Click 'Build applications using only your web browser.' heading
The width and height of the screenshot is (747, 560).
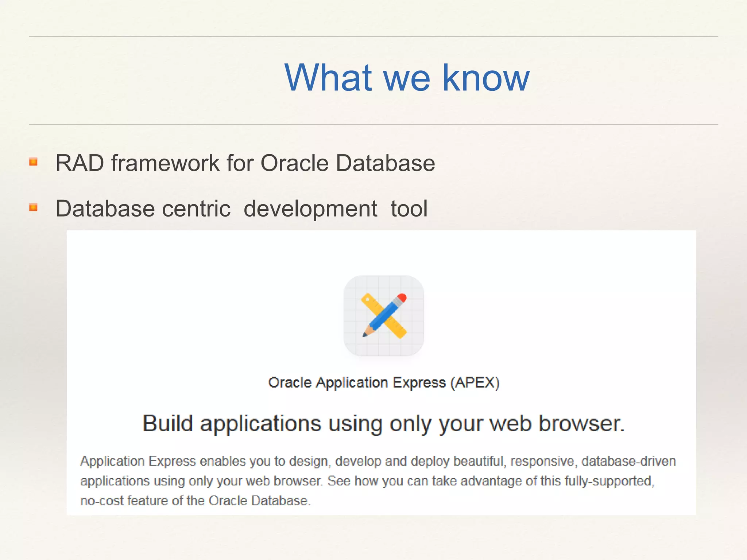[384, 424]
